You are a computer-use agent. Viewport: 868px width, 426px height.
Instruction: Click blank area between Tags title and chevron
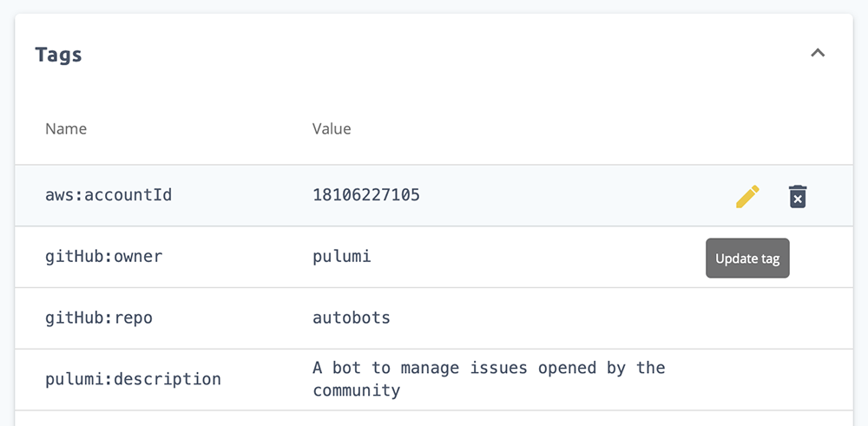[434, 55]
